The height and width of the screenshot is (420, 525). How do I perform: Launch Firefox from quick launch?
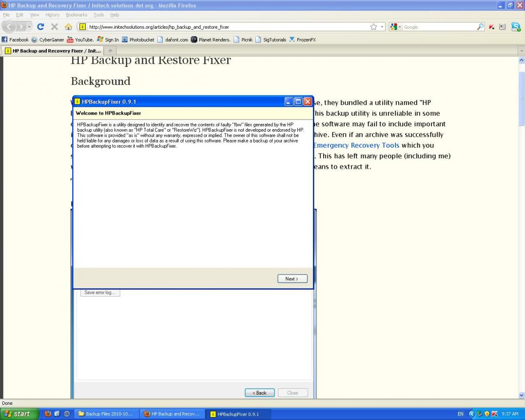pyautogui.click(x=48, y=414)
